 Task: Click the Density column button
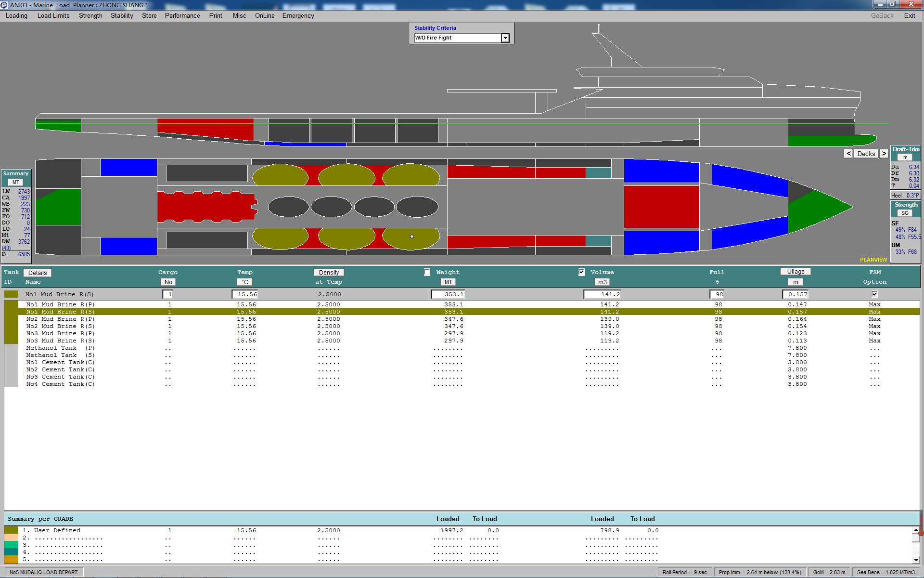329,273
